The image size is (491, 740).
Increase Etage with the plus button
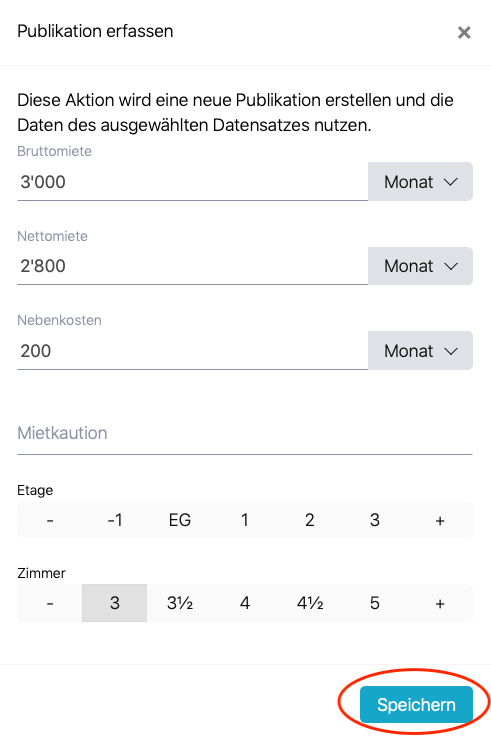440,520
